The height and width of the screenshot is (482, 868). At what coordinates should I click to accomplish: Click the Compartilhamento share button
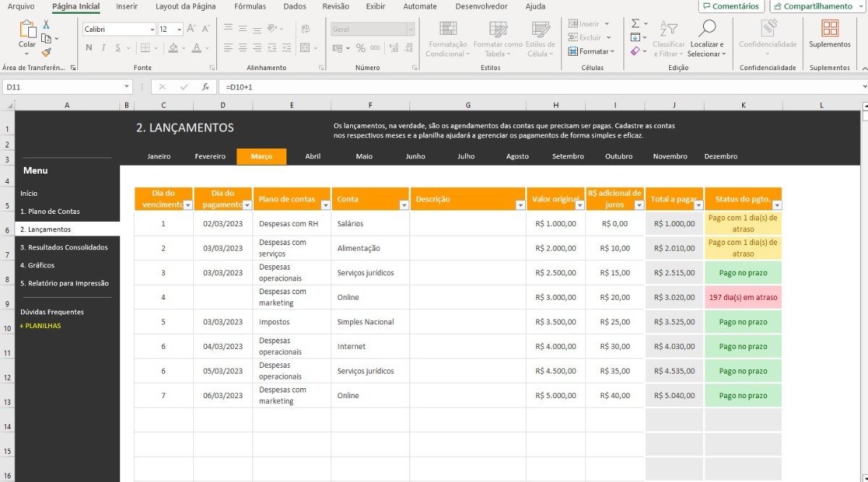[x=818, y=7]
